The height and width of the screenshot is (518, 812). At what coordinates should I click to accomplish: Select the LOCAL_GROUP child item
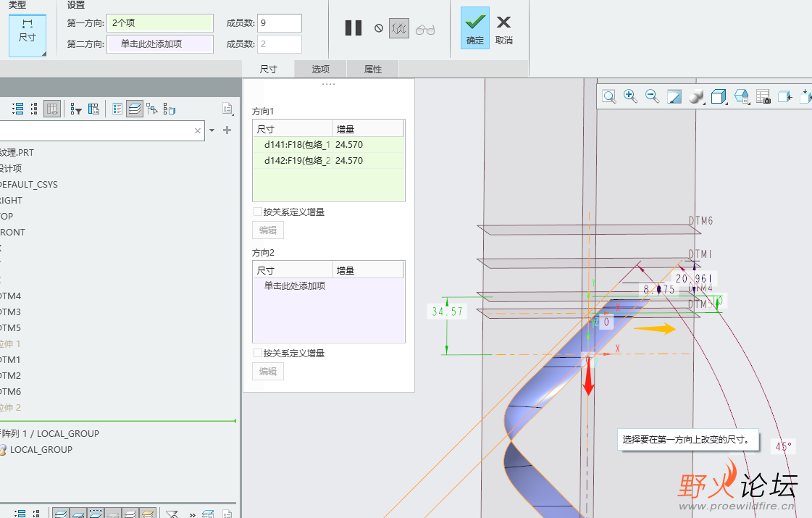pyautogui.click(x=41, y=450)
